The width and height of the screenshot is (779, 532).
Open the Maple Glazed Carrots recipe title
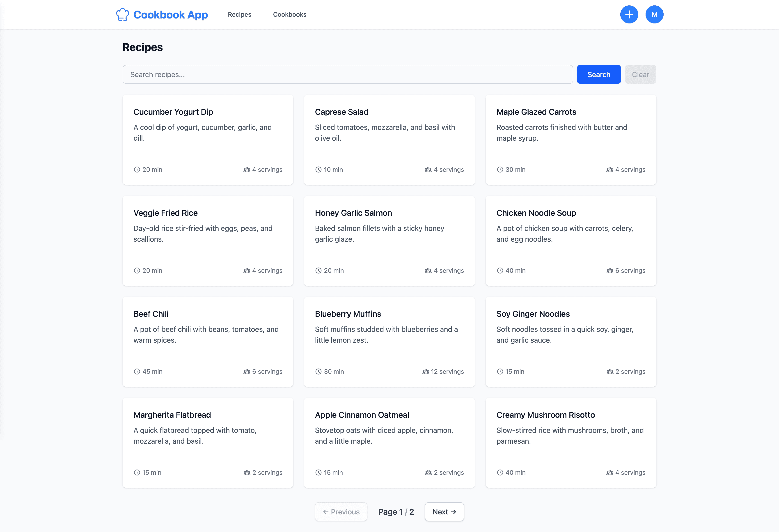pos(536,112)
